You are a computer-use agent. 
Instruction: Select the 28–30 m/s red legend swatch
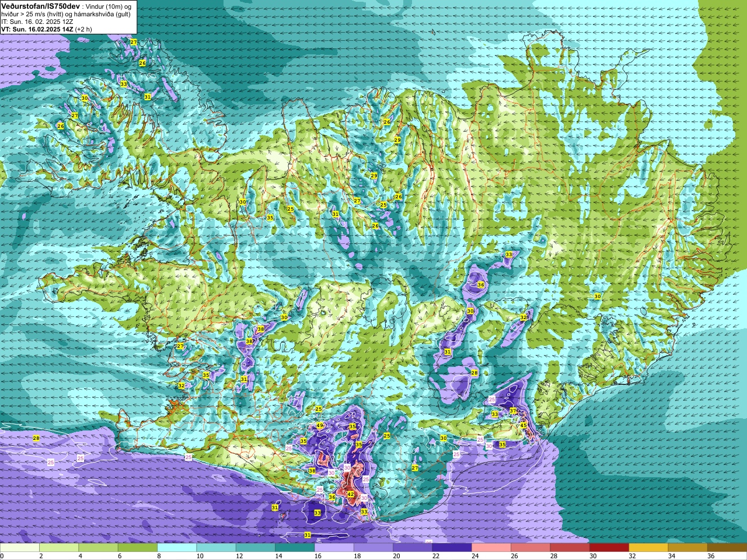pos(570,548)
